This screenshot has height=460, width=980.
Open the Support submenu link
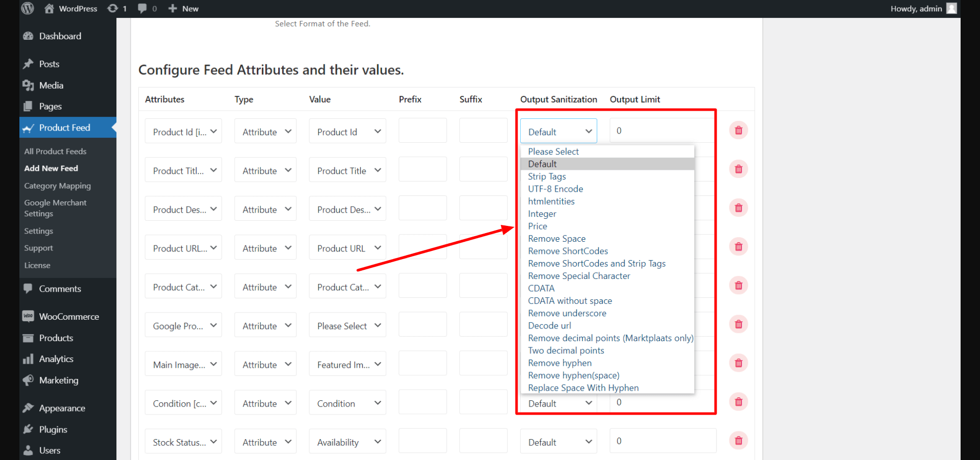tap(38, 248)
